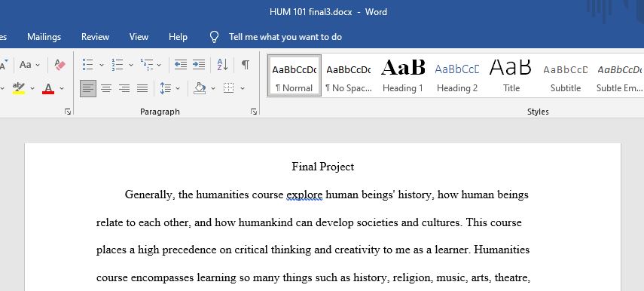Open the Help tab
Screen dimensions: 644x291
178,37
